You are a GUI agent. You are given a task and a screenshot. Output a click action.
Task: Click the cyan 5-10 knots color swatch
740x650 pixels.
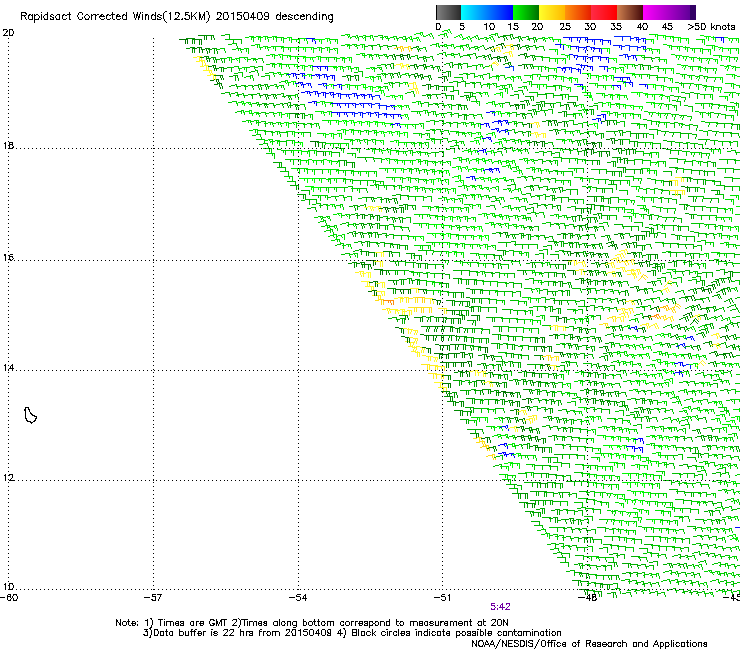pos(474,12)
